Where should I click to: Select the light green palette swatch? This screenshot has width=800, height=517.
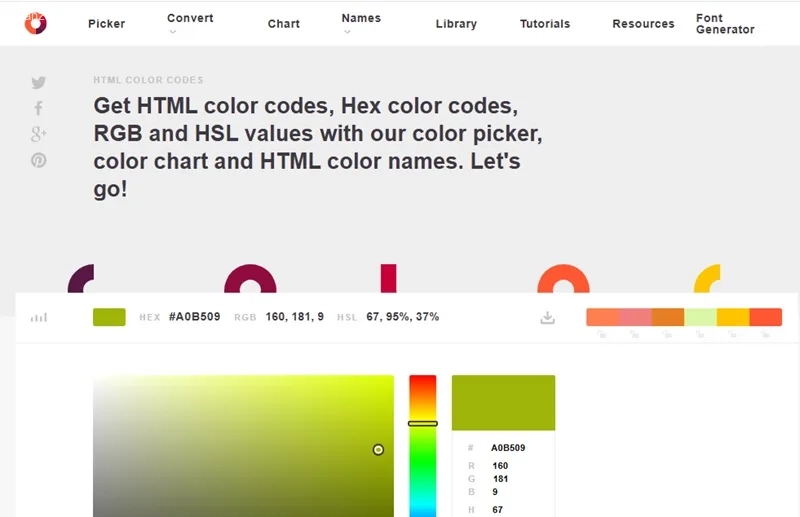coord(700,317)
